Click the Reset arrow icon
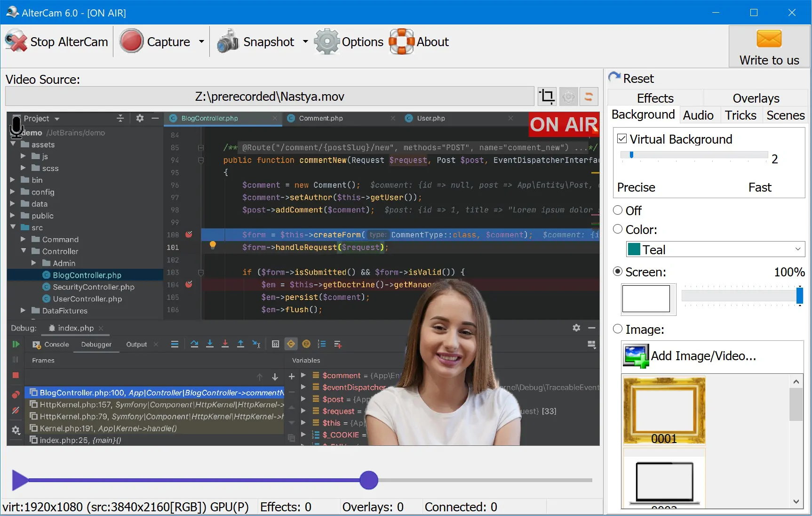 click(614, 78)
